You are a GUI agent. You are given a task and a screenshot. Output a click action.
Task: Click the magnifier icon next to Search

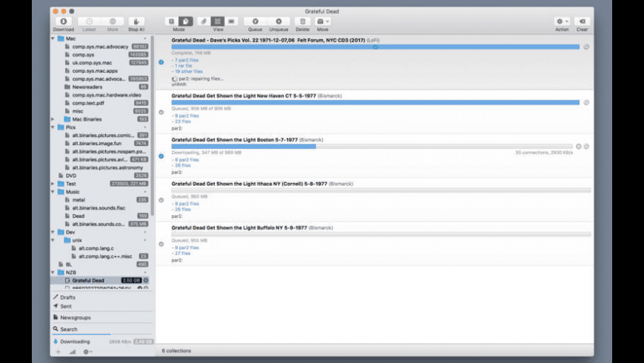click(56, 329)
